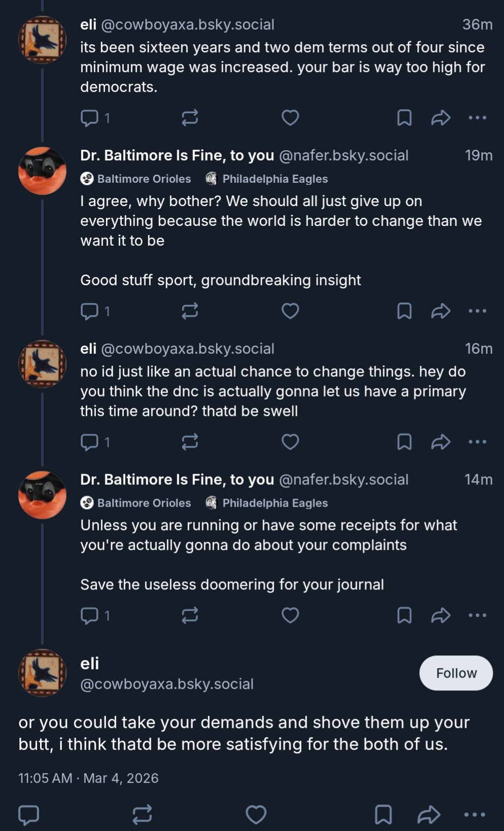This screenshot has width=504, height=831.
Task: Click Philadelphia Eagles badge on 14m post
Action: pos(267,503)
